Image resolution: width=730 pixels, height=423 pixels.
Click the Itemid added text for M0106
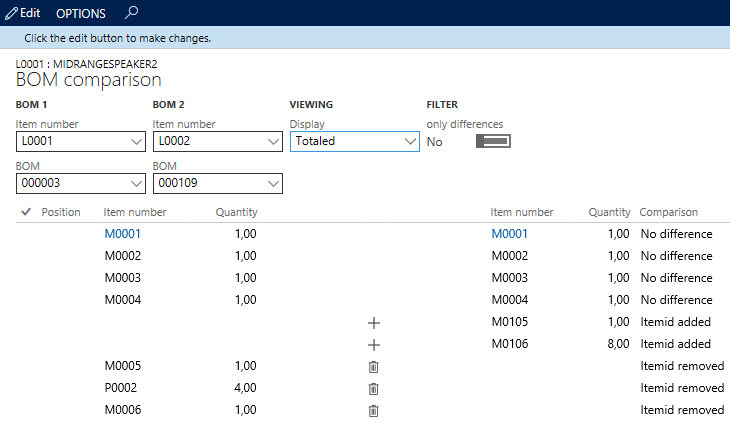coord(676,343)
